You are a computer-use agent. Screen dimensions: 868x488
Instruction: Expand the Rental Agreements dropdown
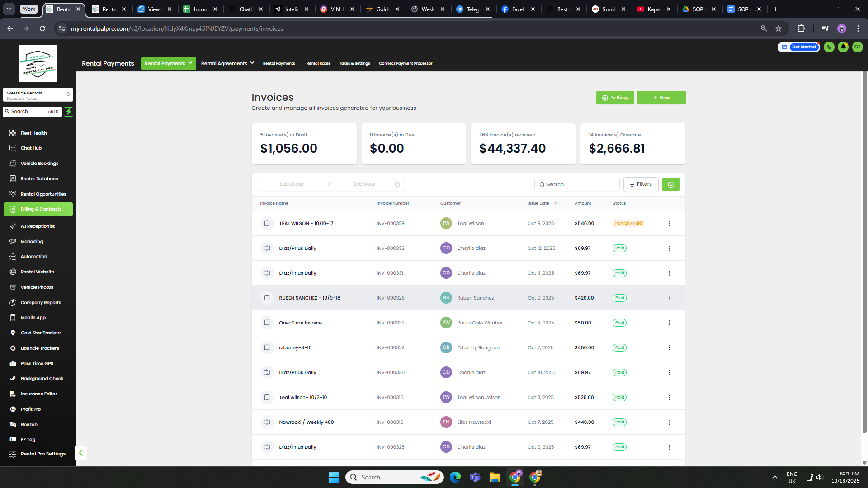[227, 63]
